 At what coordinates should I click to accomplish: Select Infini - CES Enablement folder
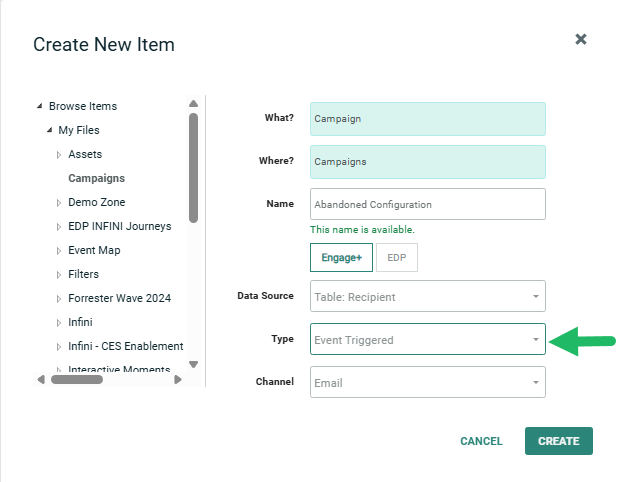[x=125, y=346]
